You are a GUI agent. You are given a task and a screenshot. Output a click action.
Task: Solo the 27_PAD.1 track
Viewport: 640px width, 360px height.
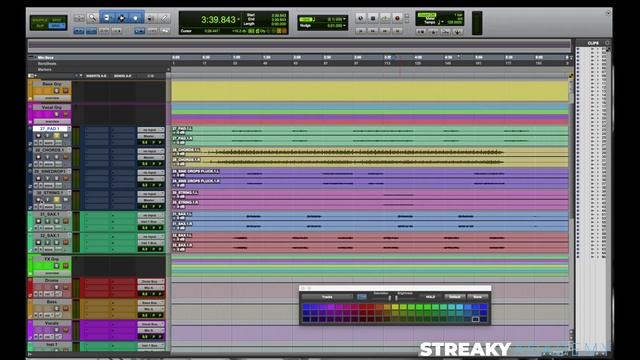pos(56,136)
